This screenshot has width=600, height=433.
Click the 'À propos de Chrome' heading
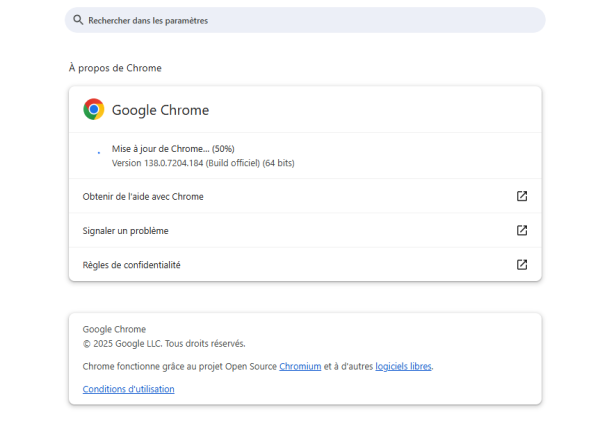pos(115,68)
